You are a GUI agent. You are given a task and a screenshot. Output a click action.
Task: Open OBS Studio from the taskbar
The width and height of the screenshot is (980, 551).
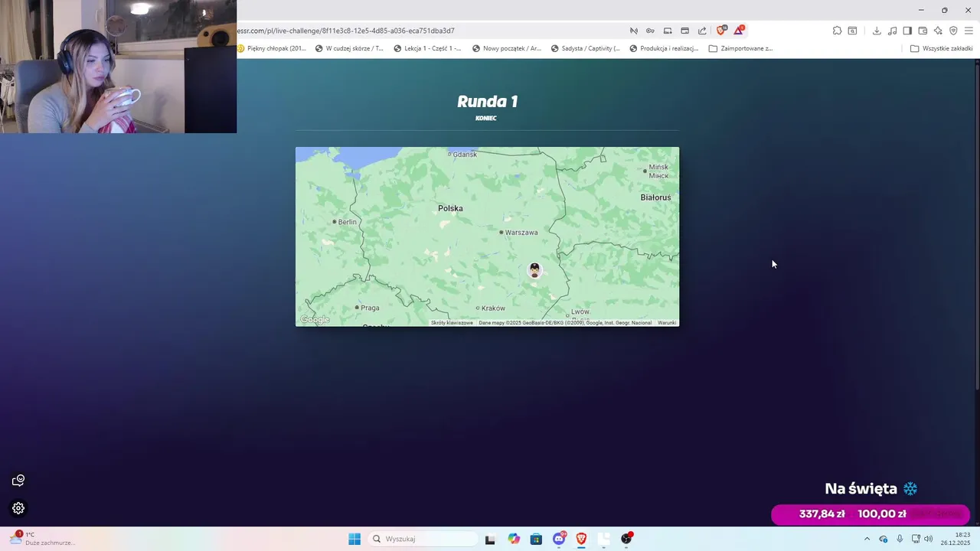point(626,539)
